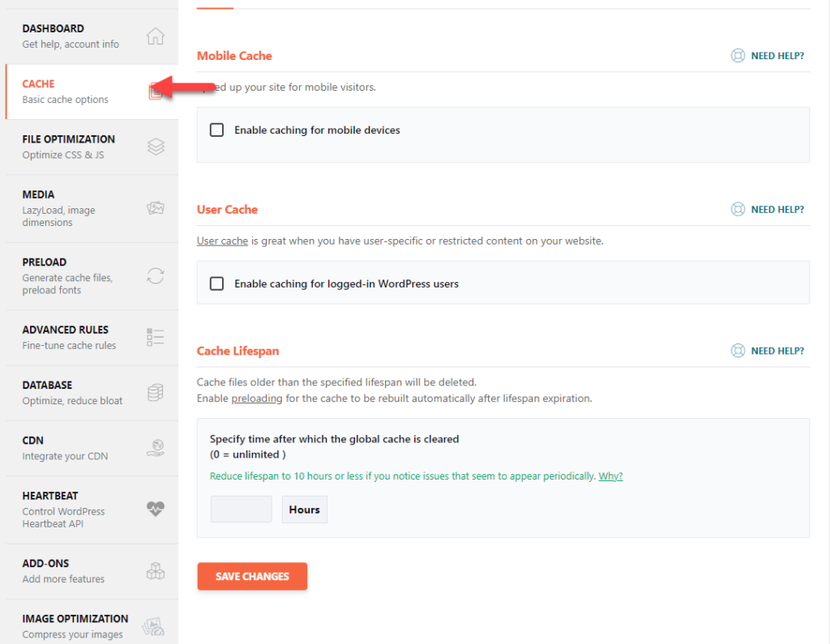
Task: Open the Hours unit selector
Action: click(305, 510)
